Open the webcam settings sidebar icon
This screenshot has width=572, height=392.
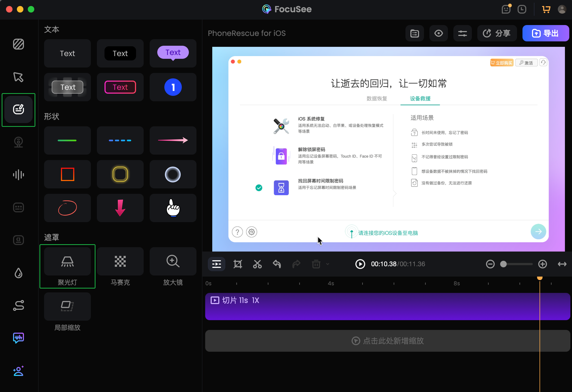[19, 142]
